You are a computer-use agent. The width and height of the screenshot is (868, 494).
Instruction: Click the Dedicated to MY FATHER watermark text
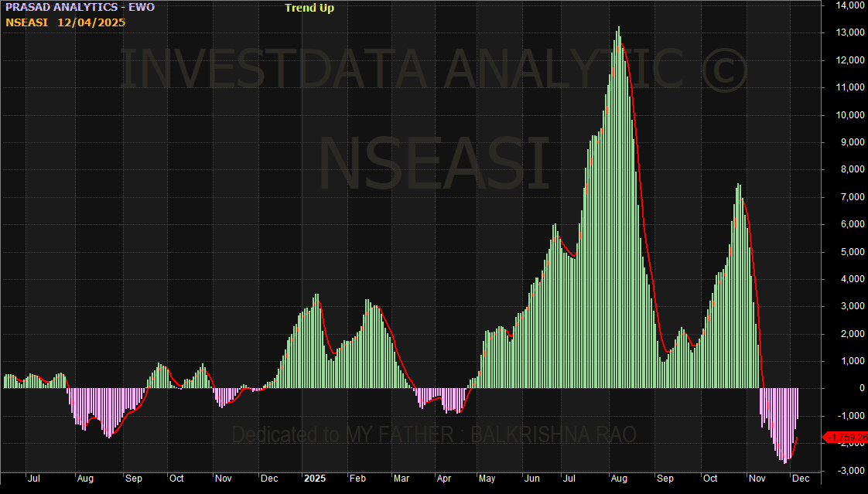[x=434, y=434]
